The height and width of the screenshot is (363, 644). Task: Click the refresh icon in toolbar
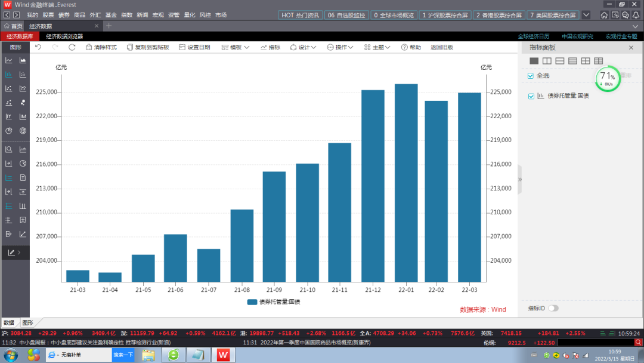pyautogui.click(x=72, y=47)
